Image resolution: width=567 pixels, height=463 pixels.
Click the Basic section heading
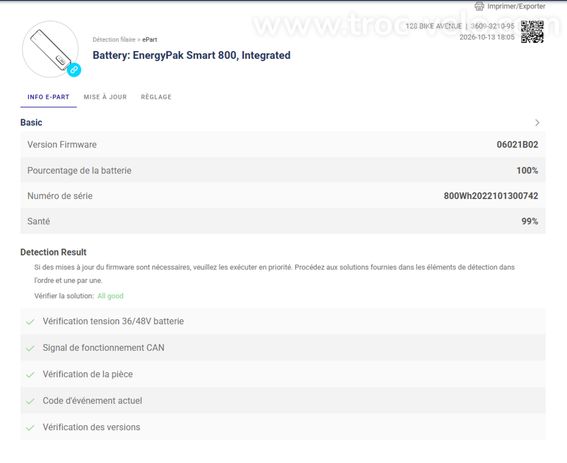click(31, 123)
